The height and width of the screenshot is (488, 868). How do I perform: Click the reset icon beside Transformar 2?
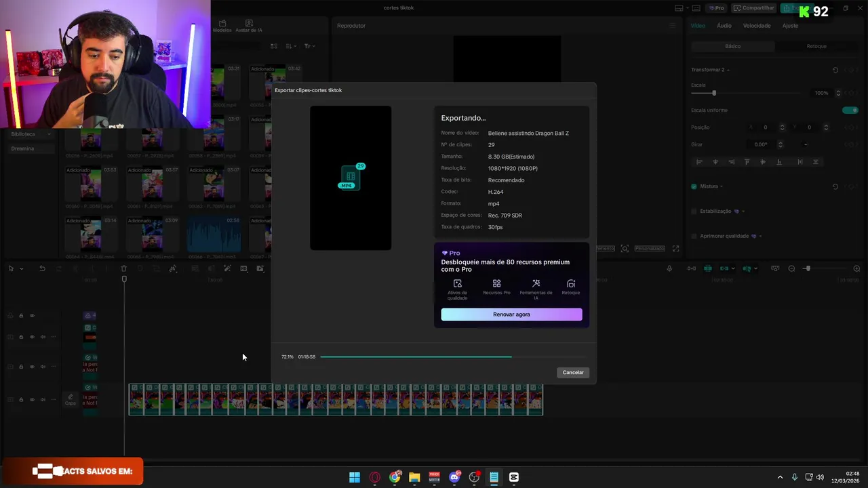[x=835, y=70]
